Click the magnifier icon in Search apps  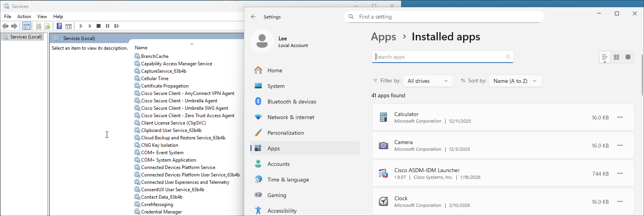click(508, 57)
